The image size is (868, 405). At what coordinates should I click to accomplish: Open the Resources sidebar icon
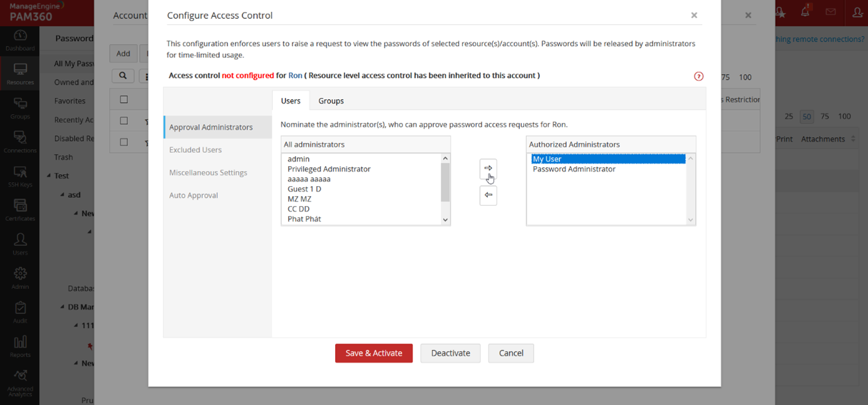pos(20,73)
